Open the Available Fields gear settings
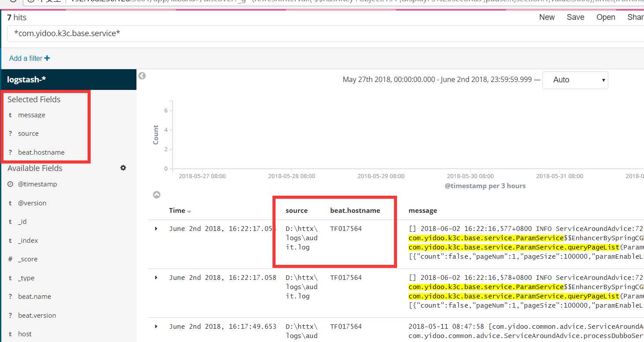 [x=123, y=168]
